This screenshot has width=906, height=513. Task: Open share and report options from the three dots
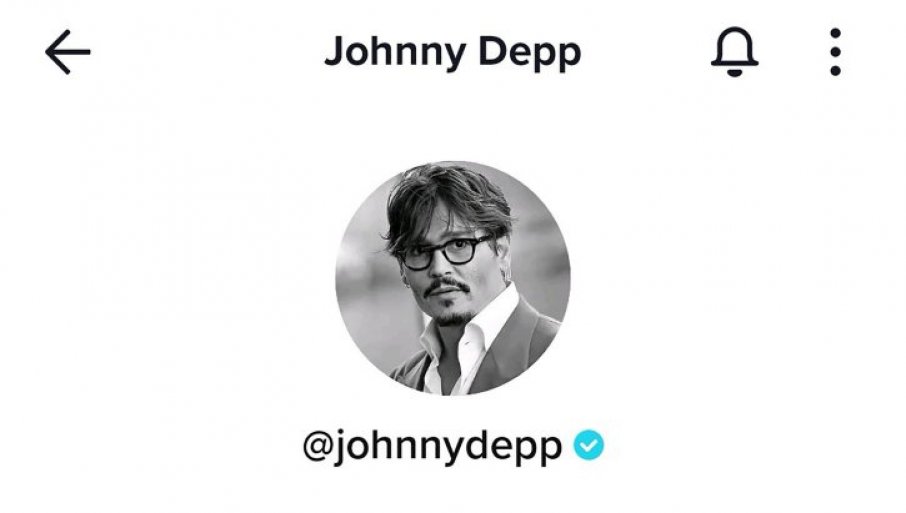(835, 52)
